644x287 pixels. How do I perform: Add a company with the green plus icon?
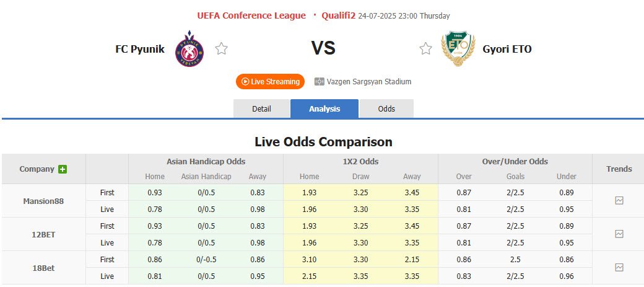[63, 169]
